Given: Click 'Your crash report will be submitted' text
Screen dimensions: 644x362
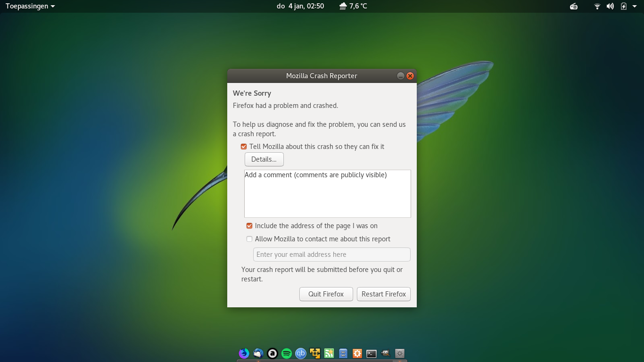Looking at the screenshot, I should [x=322, y=274].
